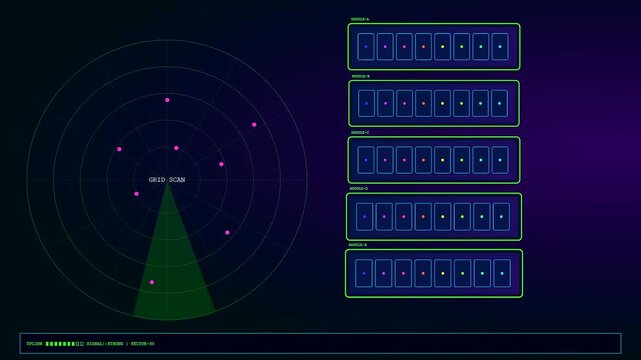Pick the yellow dot slot in MODULE-C
Viewport: 641px width, 360px height.
pos(442,160)
